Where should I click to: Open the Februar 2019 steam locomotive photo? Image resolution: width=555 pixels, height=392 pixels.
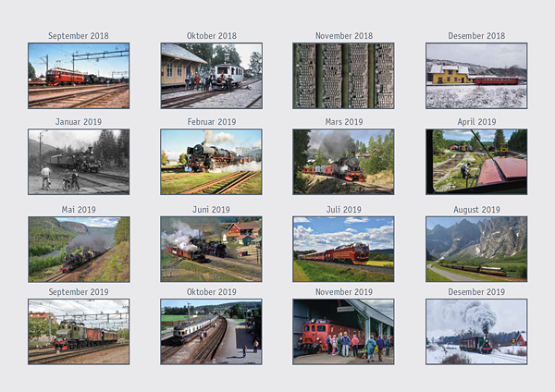click(211, 162)
